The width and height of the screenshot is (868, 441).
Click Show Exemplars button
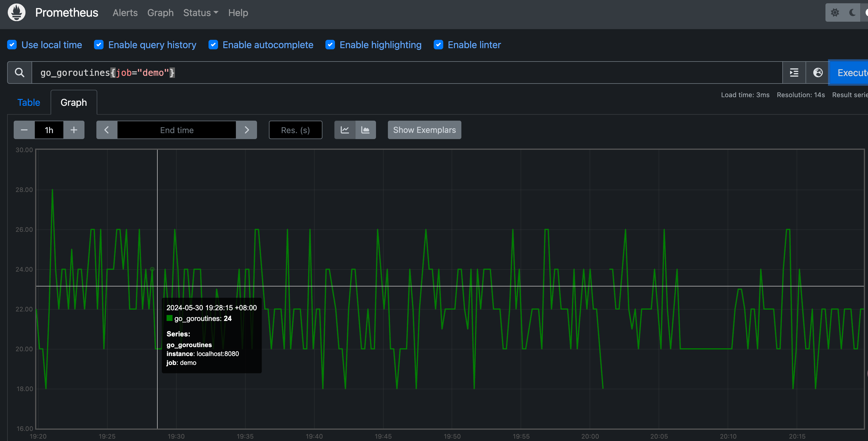[x=424, y=130]
